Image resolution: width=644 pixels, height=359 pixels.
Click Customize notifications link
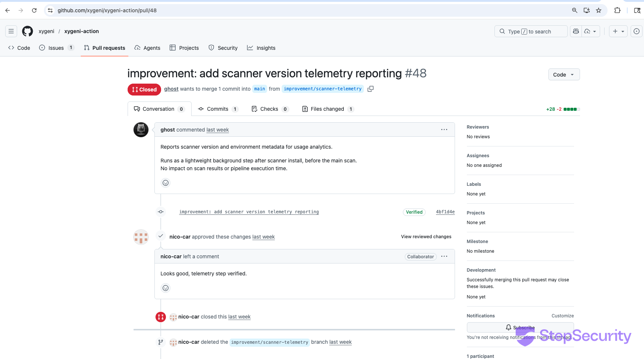click(x=563, y=316)
